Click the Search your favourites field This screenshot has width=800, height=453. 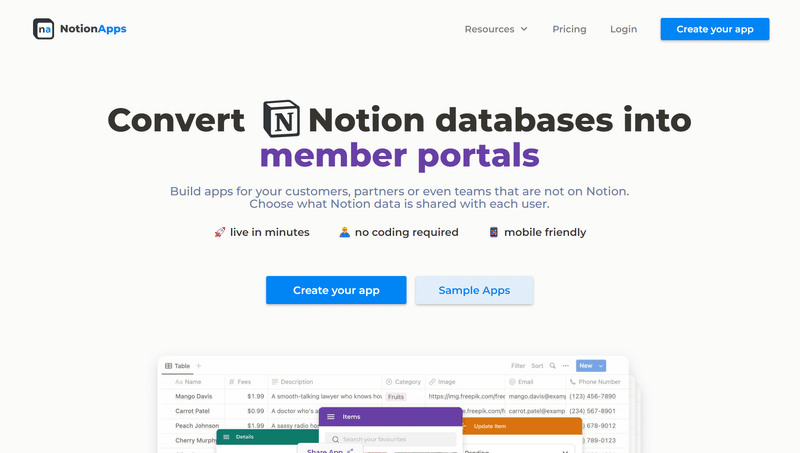pos(391,439)
